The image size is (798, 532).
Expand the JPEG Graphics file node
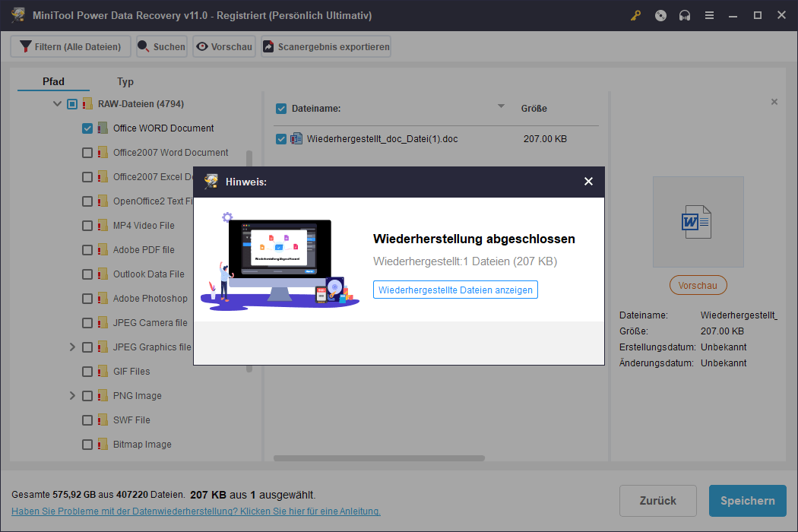pos(73,347)
